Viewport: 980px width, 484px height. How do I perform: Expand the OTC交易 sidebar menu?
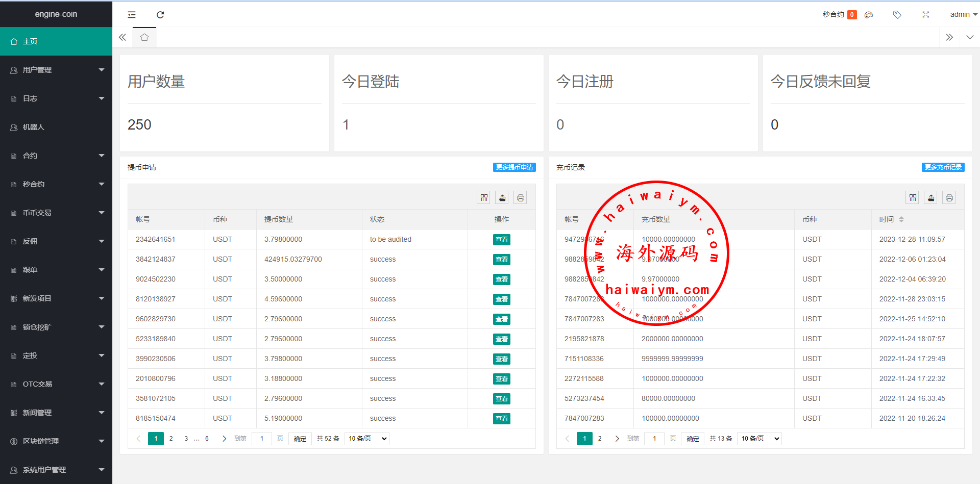(x=56, y=384)
